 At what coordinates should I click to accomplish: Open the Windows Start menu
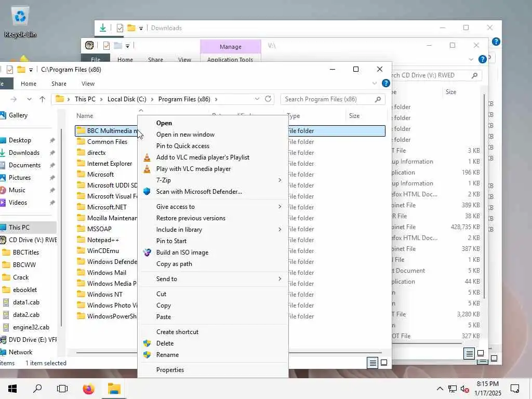12,389
